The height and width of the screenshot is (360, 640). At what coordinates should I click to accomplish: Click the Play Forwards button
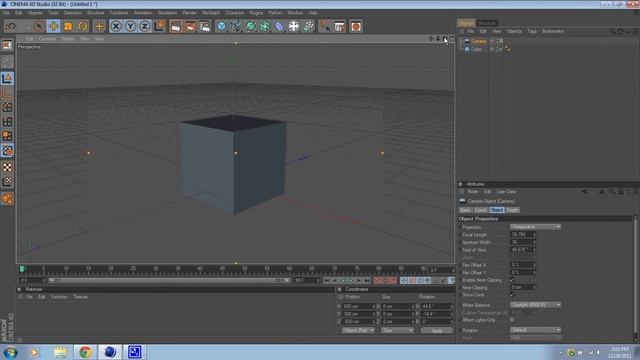click(x=351, y=280)
